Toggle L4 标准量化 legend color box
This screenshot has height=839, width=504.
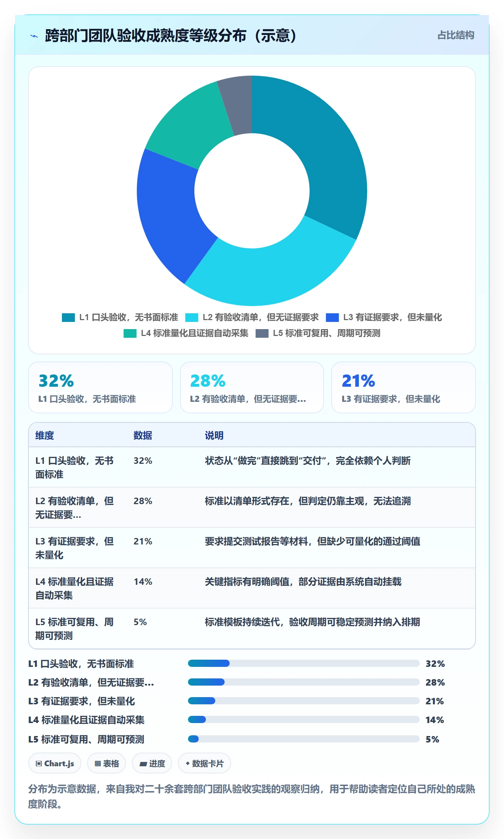(130, 333)
